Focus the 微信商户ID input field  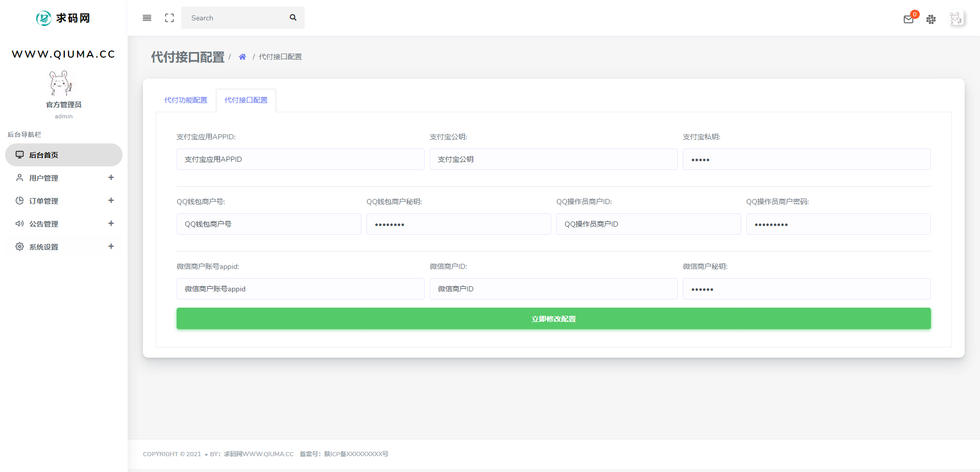point(554,289)
